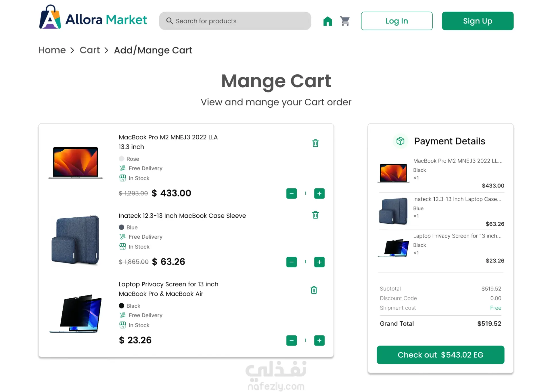
Task: Click Free Delivery icon for Privacy Screen
Action: [122, 315]
